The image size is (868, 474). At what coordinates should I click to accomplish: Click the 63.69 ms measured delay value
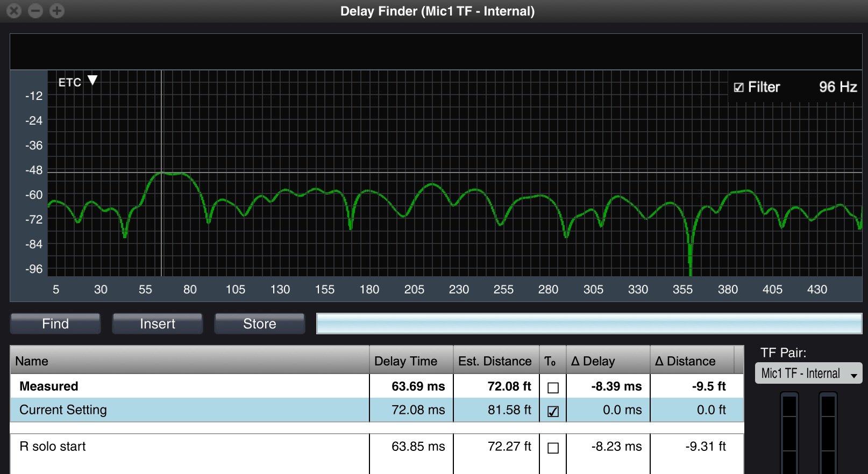coord(418,386)
